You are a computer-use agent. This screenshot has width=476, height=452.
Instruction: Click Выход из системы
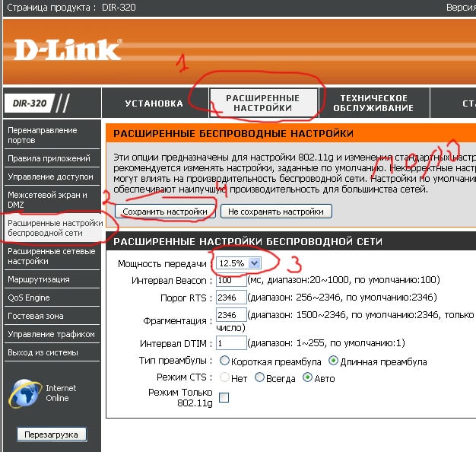coord(52,352)
